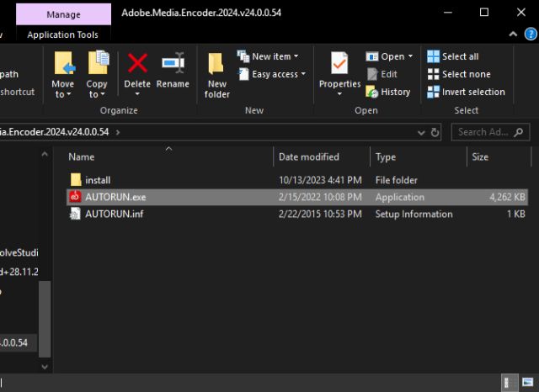Screen dimensions: 539x392
Task: Create a New folder
Action: (216, 76)
